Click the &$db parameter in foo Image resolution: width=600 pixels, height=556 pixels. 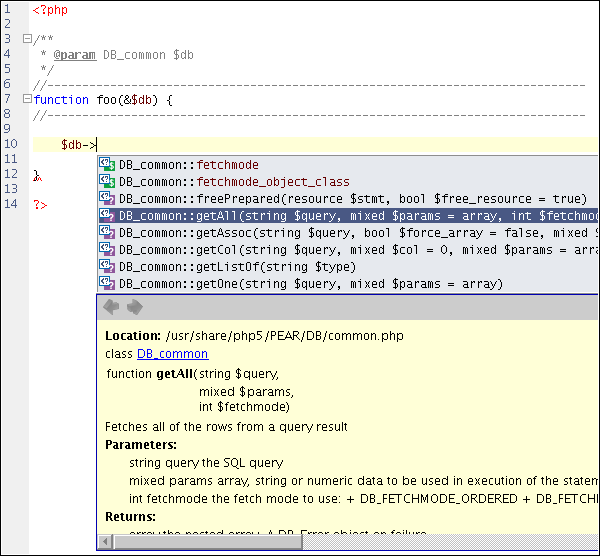pyautogui.click(x=137, y=100)
